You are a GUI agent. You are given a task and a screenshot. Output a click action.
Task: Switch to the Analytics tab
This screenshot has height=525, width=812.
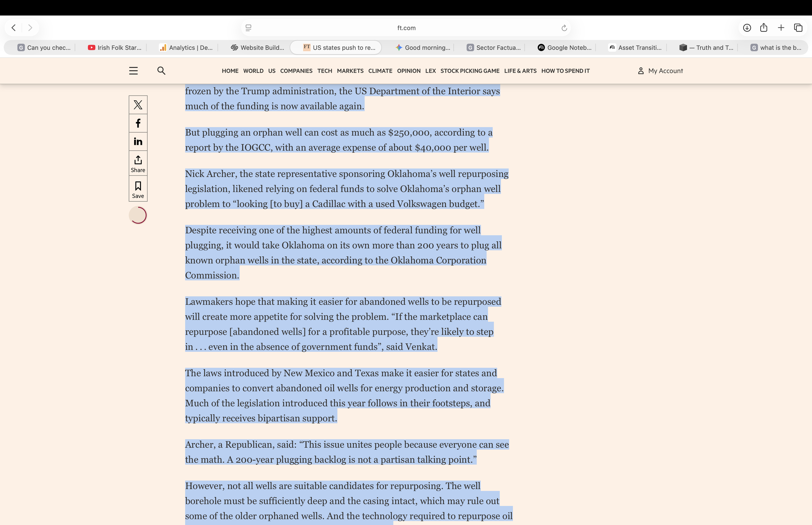click(x=186, y=48)
